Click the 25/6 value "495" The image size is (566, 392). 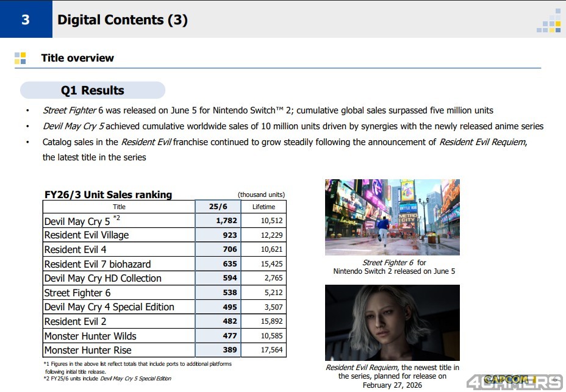[x=229, y=307]
